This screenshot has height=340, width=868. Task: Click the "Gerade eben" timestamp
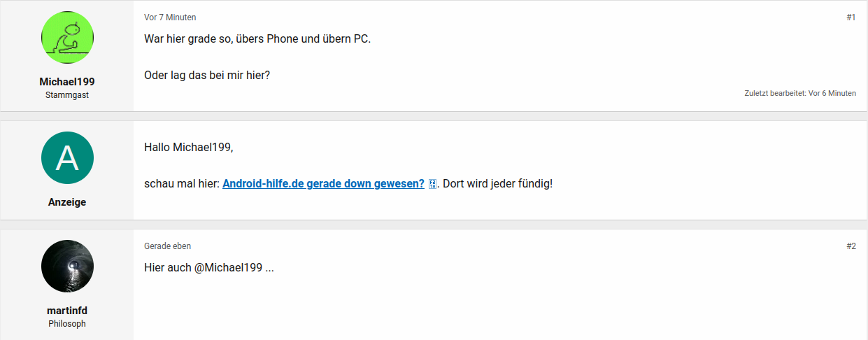point(167,246)
